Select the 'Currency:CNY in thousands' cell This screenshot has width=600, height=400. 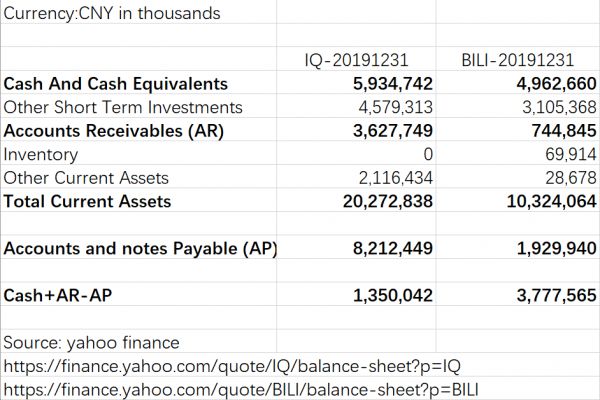(x=113, y=14)
